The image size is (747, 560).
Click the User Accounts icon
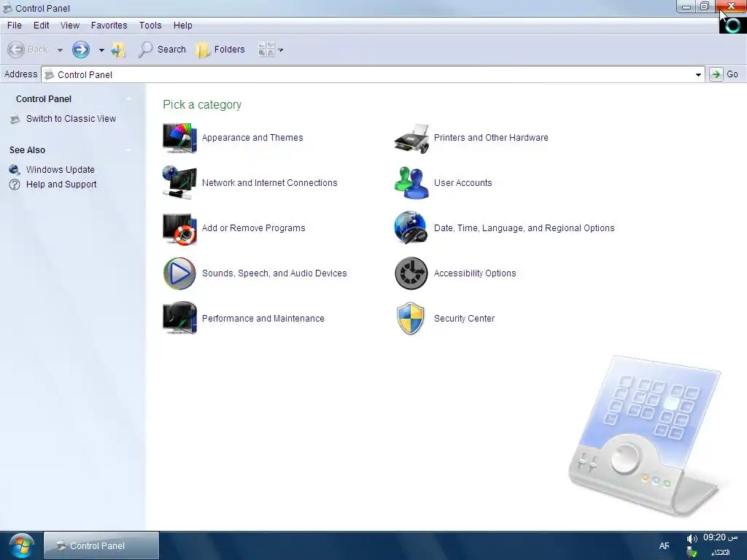point(411,183)
